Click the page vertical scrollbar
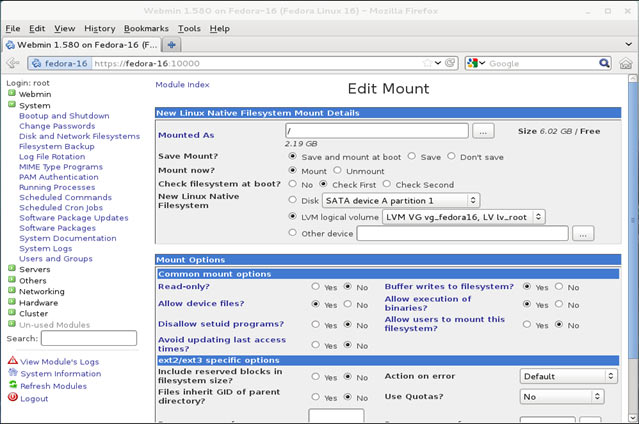Image resolution: width=639 pixels, height=424 pixels. coord(633,220)
